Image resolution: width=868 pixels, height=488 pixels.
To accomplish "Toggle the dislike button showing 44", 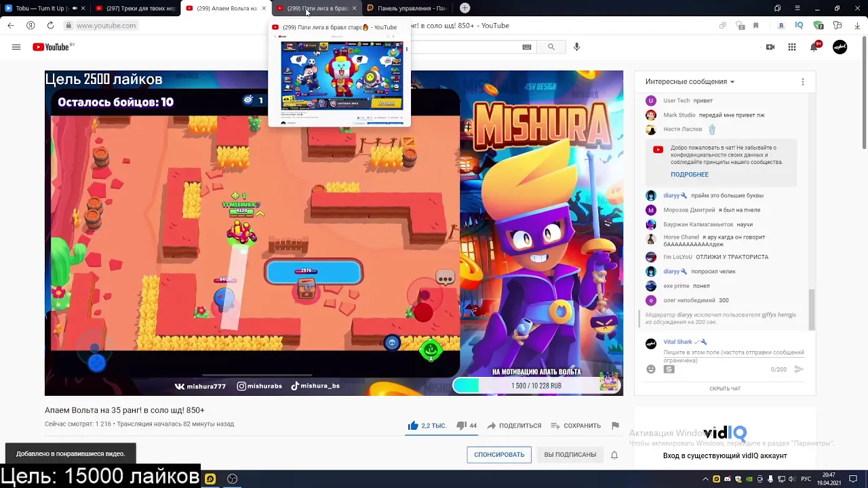I will click(x=466, y=426).
